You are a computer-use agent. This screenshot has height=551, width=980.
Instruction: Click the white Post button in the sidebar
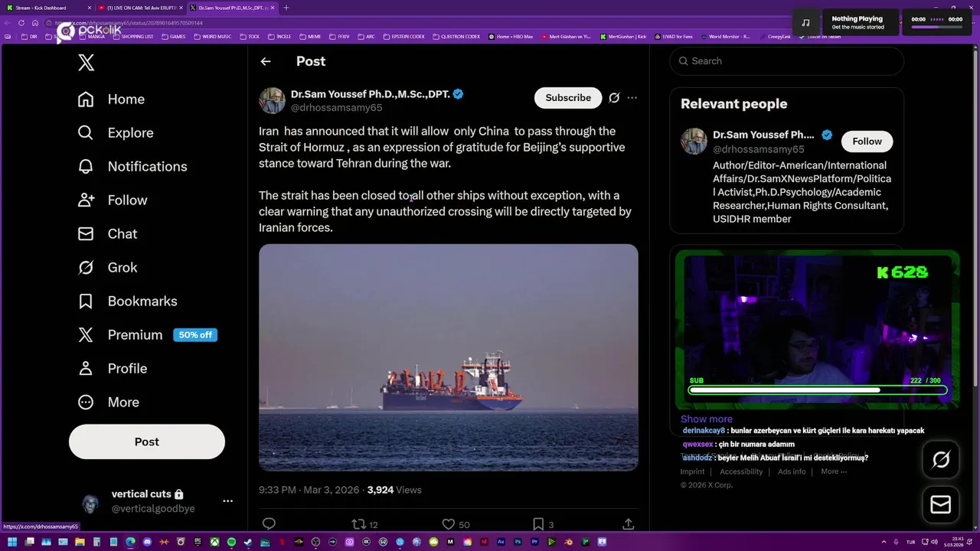[x=147, y=442]
